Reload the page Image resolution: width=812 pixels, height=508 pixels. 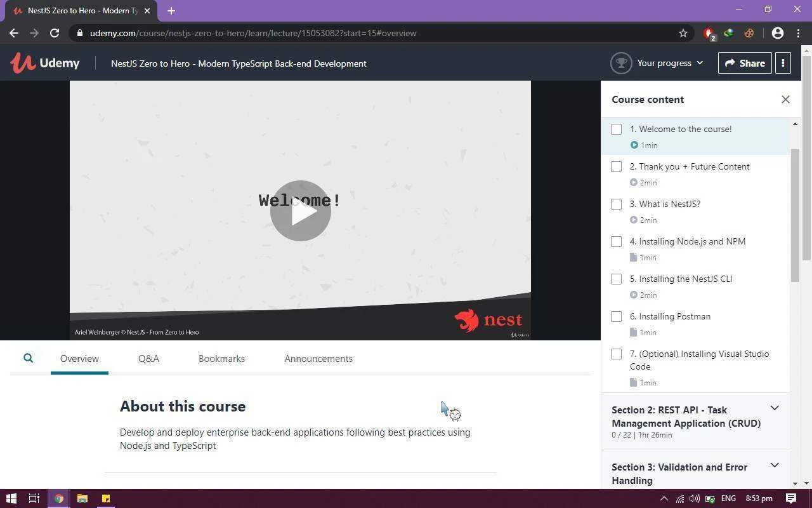[x=55, y=33]
